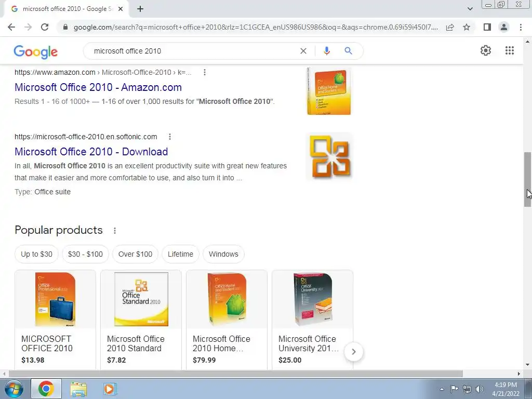Click the horizontal scrollbar thumb
Screen dimensions: 532x399
pyautogui.click(x=235, y=374)
